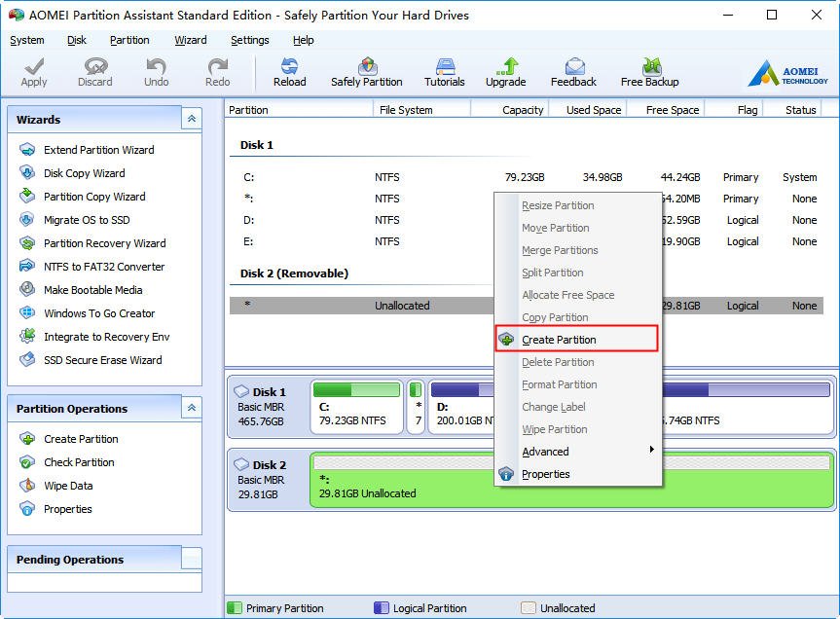This screenshot has width=840, height=619.
Task: Choose Delete Partition in the context menu
Action: pyautogui.click(x=576, y=362)
